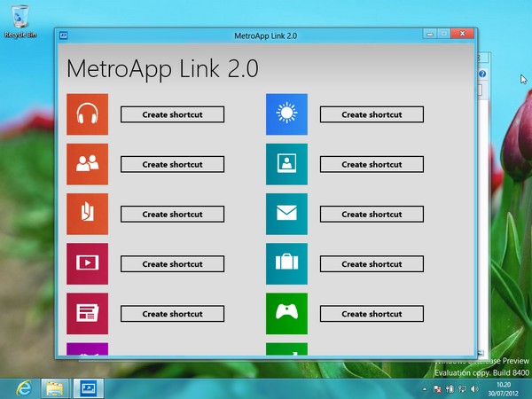Create shortcut for the Photos app
The height and width of the screenshot is (399, 532).
pyautogui.click(x=372, y=164)
